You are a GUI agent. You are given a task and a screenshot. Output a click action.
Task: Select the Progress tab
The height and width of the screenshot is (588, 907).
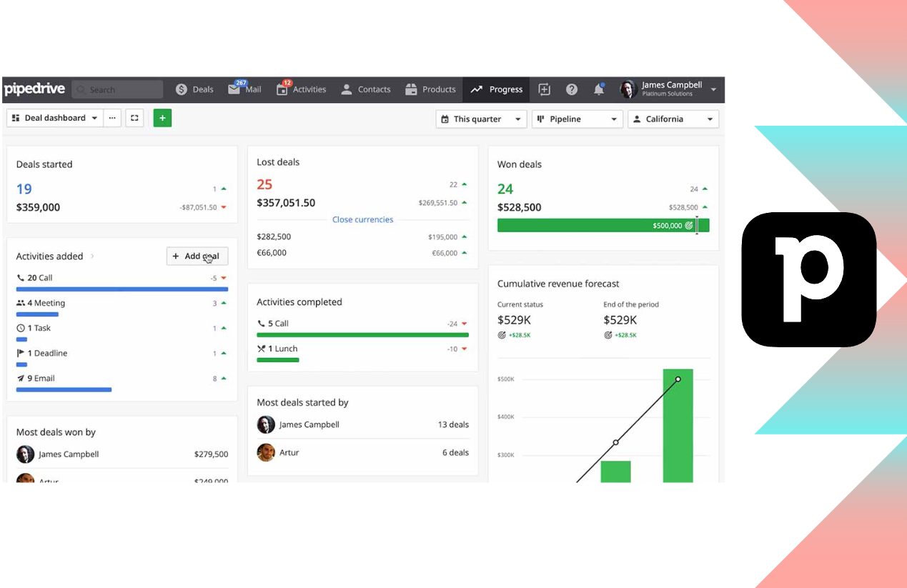(x=497, y=89)
